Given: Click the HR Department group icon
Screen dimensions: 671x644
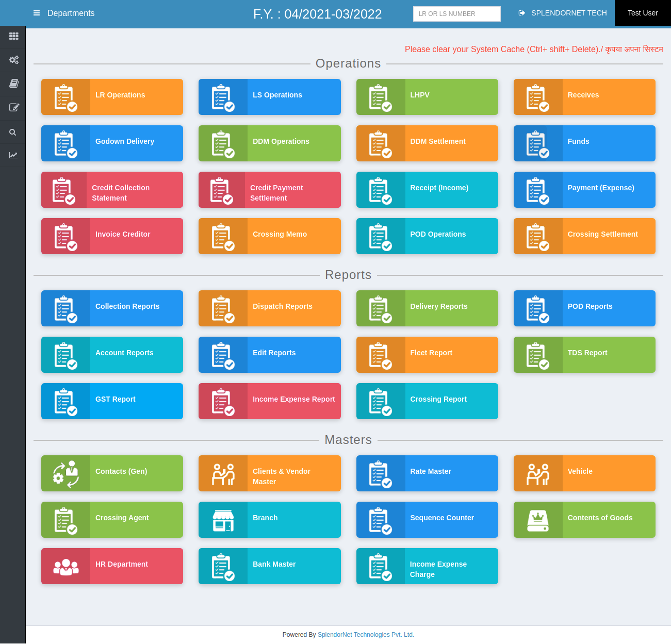Looking at the screenshot, I should pyautogui.click(x=66, y=567).
